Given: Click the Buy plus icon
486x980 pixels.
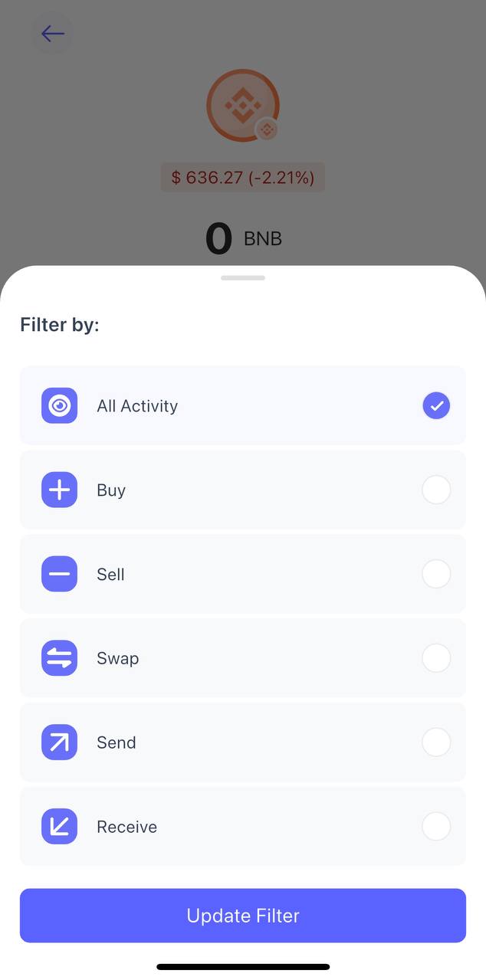Looking at the screenshot, I should 59,490.
